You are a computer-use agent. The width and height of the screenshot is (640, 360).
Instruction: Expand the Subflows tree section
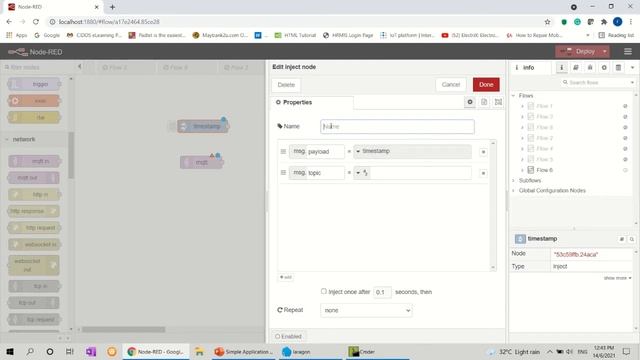[513, 180]
